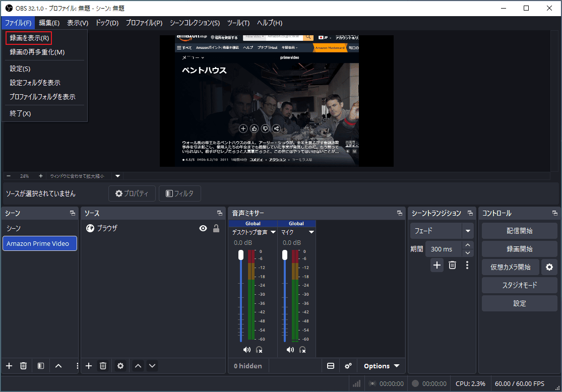Open transition properties three-dot menu
Screen dimensions: 562x392
[467, 265]
